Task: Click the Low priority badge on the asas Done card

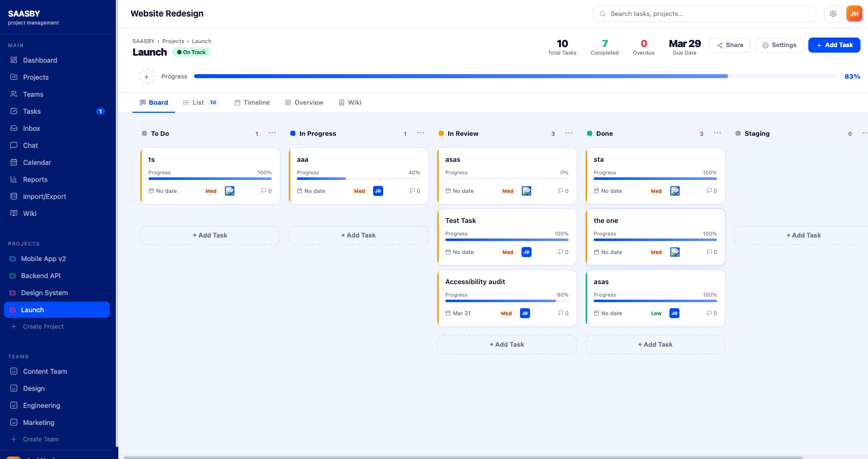Action: coord(656,313)
